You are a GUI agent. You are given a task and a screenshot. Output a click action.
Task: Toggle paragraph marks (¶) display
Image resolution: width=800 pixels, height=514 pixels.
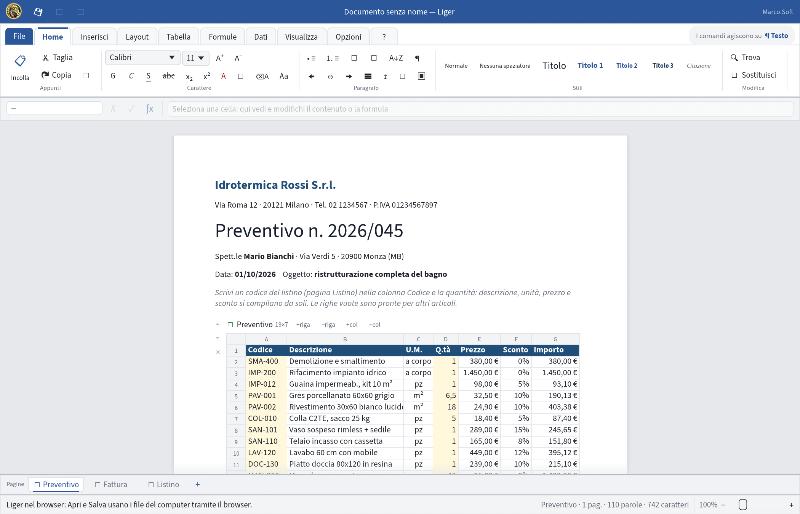pos(417,58)
